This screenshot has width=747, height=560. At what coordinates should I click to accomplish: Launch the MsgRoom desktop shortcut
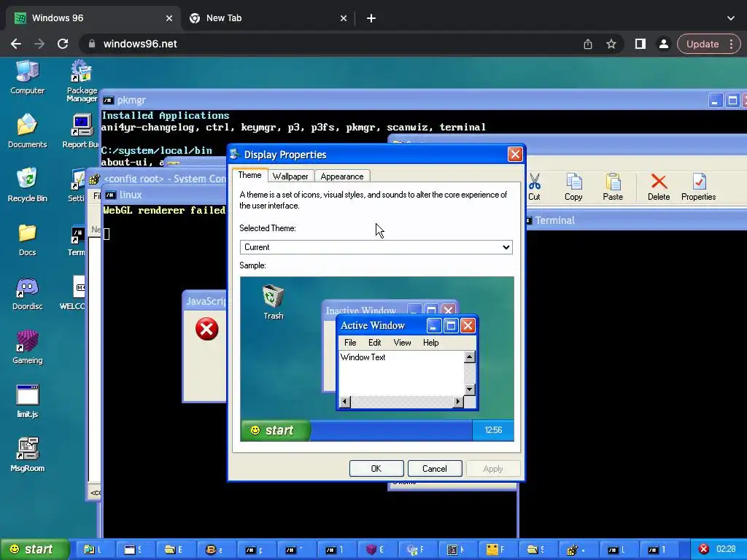(x=27, y=455)
